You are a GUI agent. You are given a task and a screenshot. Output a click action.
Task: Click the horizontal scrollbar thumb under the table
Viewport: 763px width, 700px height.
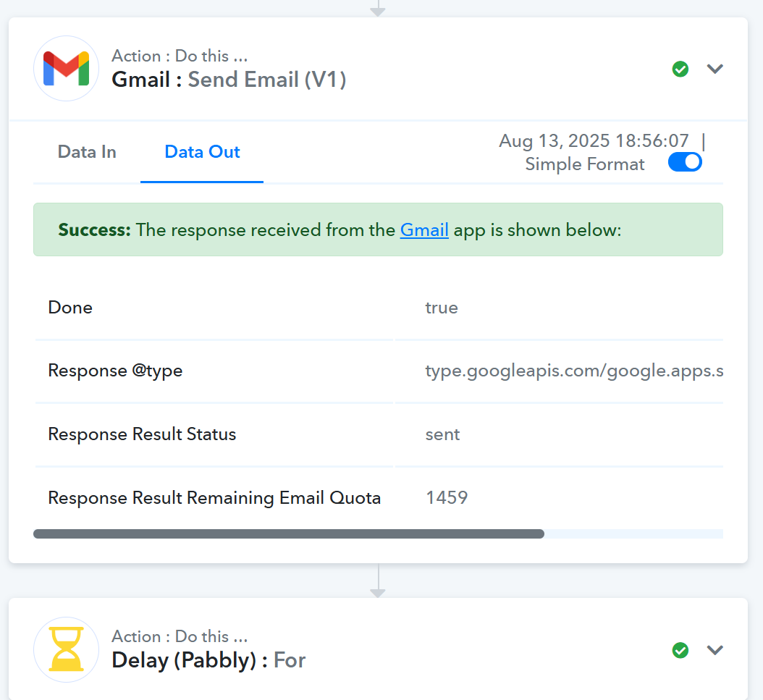click(289, 534)
